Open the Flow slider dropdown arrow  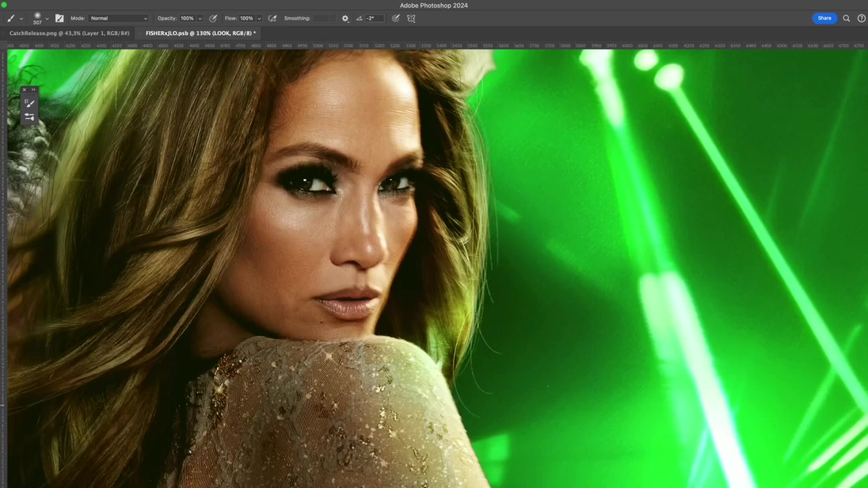[259, 19]
